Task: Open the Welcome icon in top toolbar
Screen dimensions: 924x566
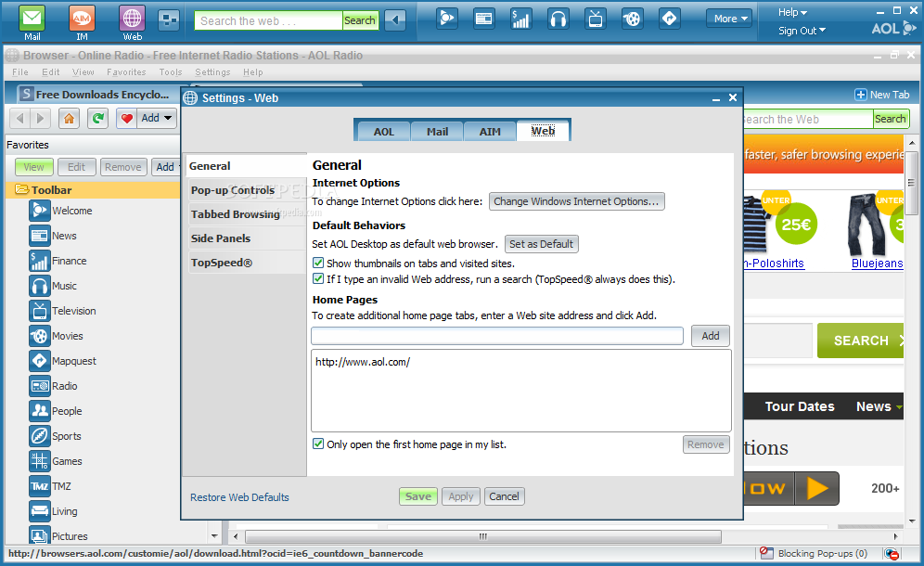Action: 447,19
